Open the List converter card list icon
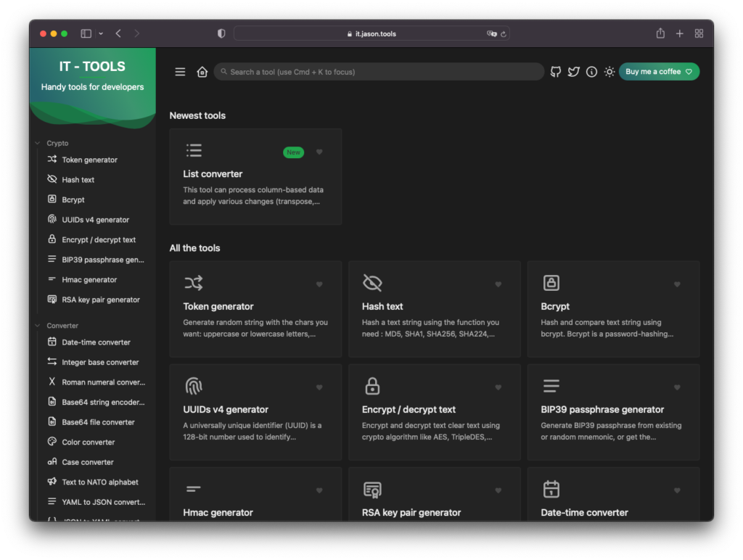This screenshot has height=560, width=743. tap(194, 150)
